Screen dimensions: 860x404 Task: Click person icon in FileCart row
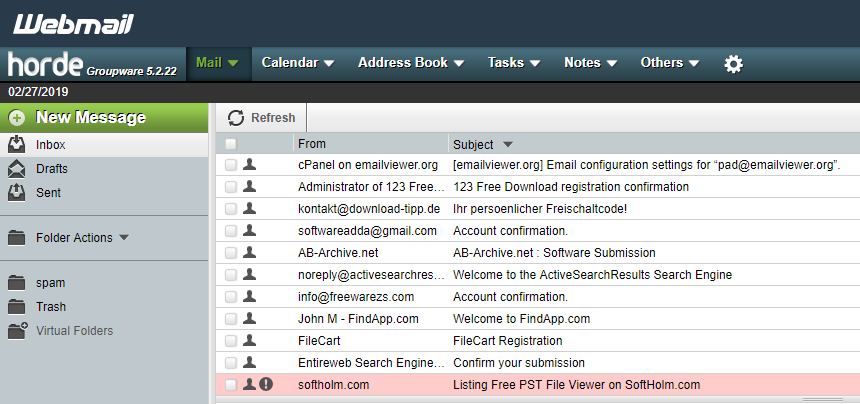coord(250,340)
